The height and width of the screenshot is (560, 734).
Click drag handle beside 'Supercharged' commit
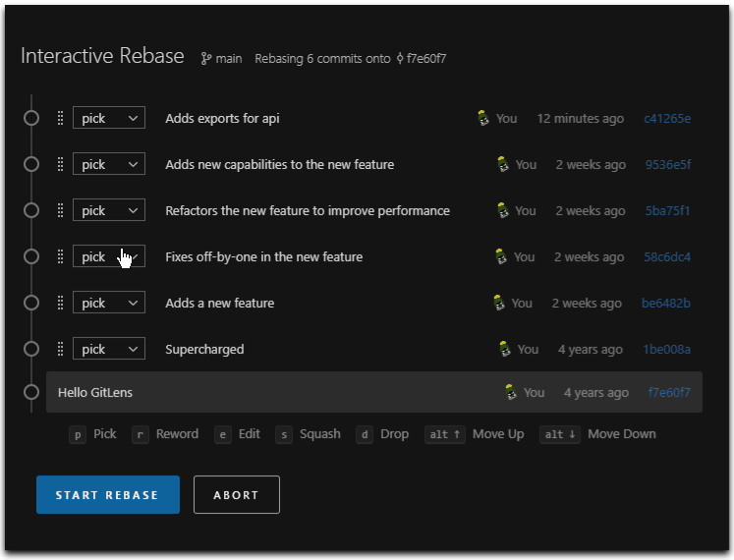click(60, 349)
